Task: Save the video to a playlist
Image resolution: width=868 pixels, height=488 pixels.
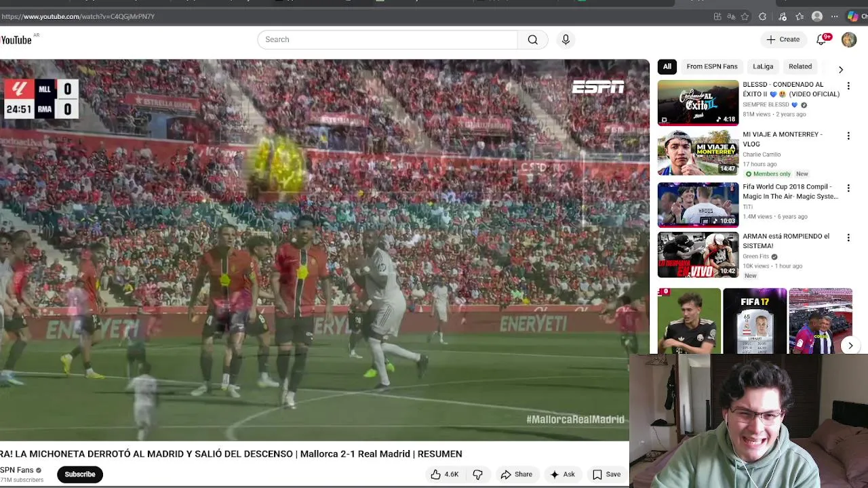Action: pos(606,474)
